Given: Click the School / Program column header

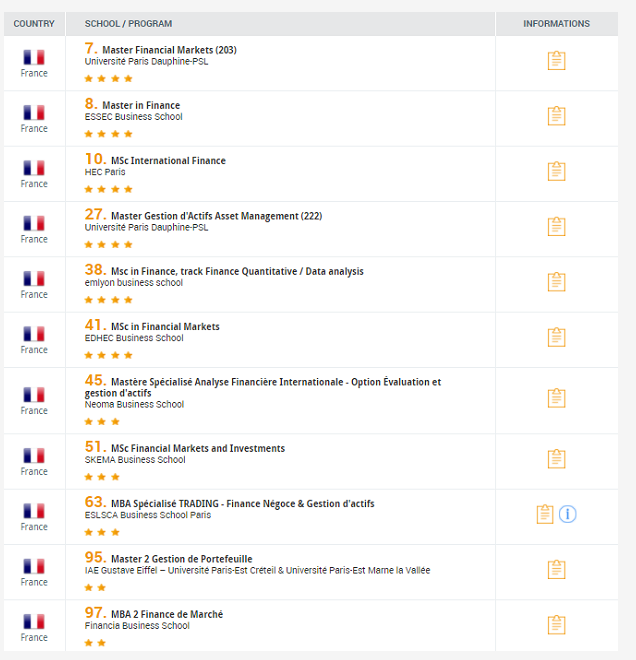Looking at the screenshot, I should point(128,24).
